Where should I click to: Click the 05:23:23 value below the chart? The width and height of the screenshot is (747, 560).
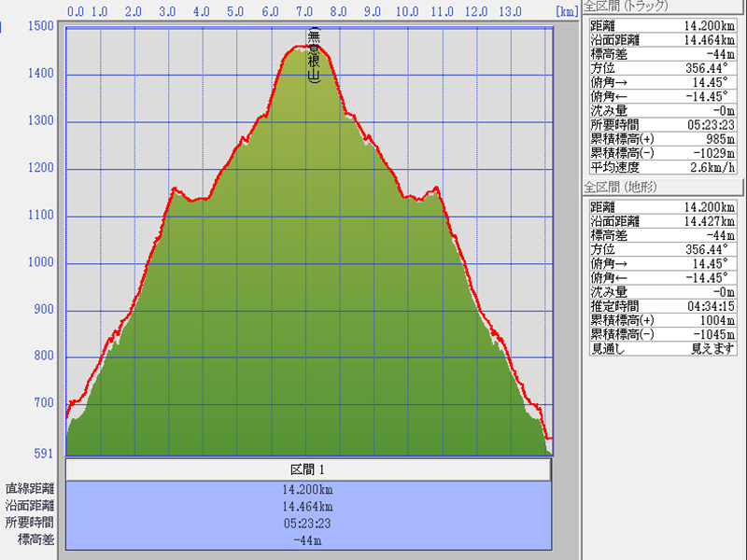[308, 523]
